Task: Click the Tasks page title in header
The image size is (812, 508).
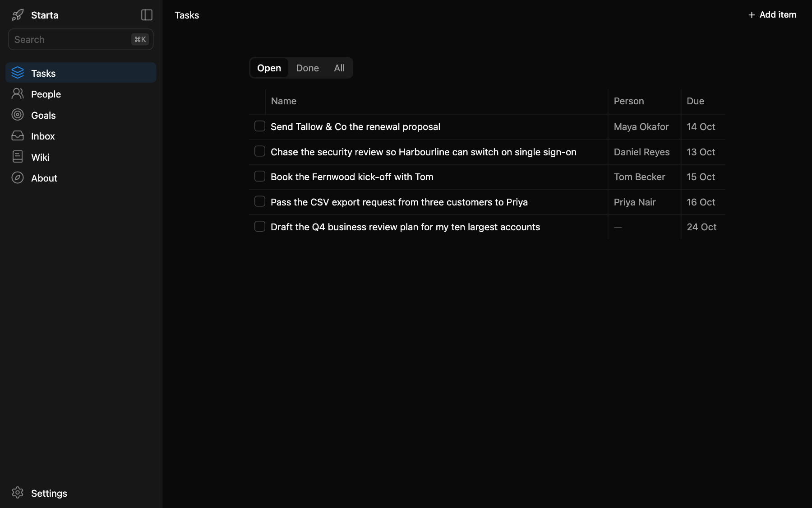Action: [x=187, y=15]
